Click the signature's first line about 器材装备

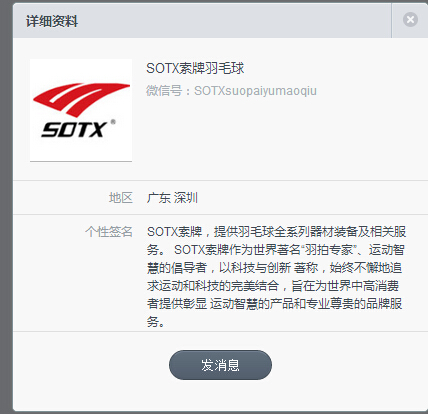coord(276,231)
